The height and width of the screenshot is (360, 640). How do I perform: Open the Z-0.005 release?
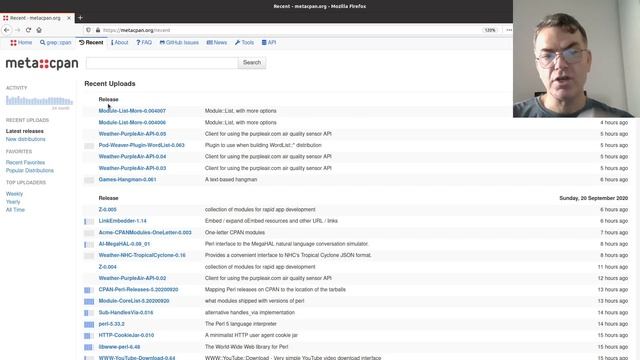[107, 210]
